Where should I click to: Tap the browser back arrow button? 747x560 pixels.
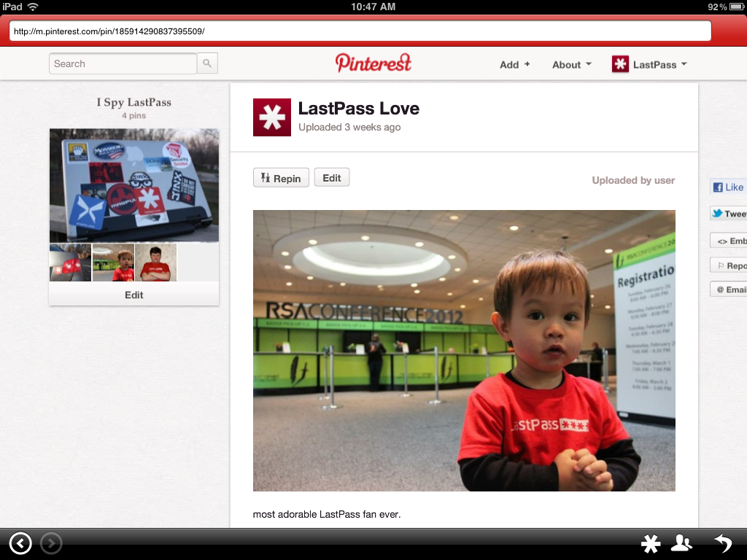(x=20, y=543)
